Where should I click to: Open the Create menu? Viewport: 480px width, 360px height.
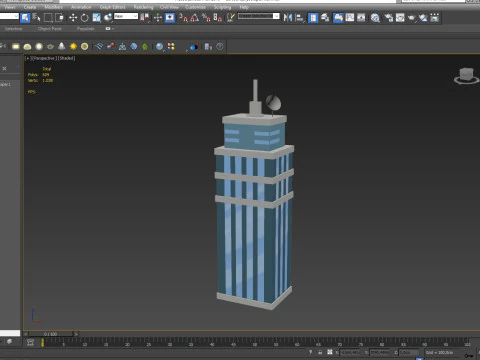30,7
